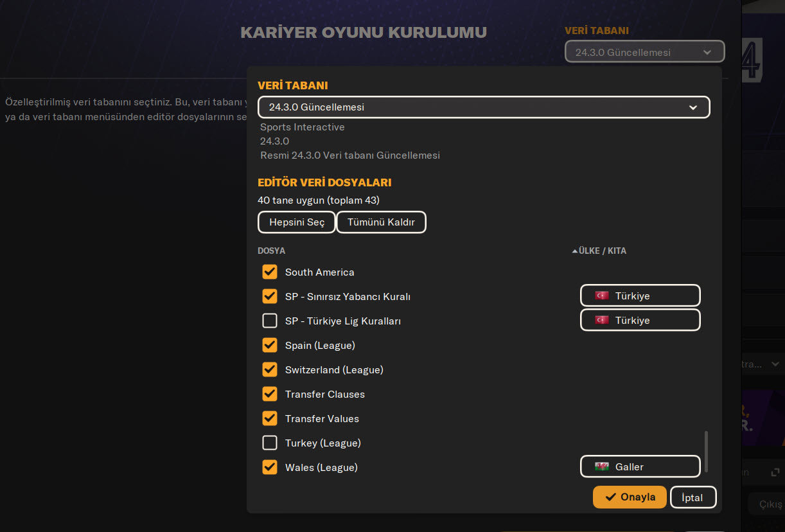Click the Tümünü Kaldır button

[381, 222]
